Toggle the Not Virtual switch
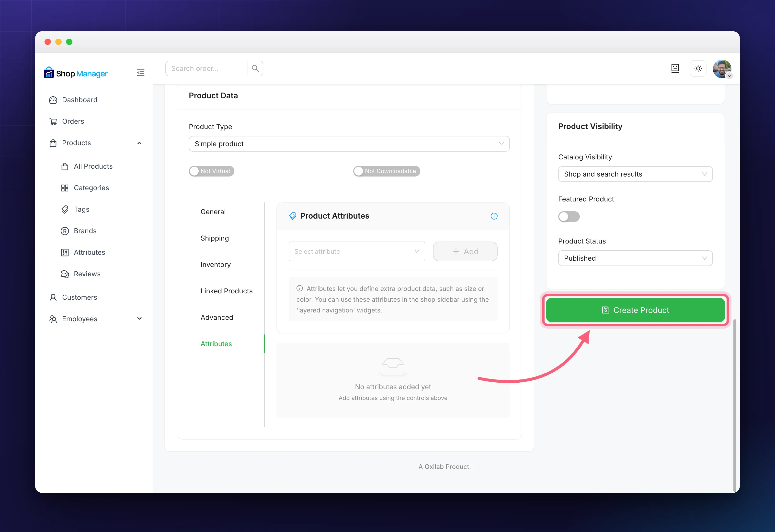The height and width of the screenshot is (532, 775). click(211, 171)
